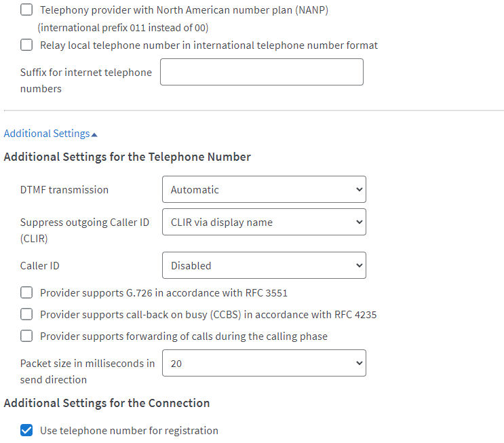Tick the relay local telephone number checkbox

26,45
